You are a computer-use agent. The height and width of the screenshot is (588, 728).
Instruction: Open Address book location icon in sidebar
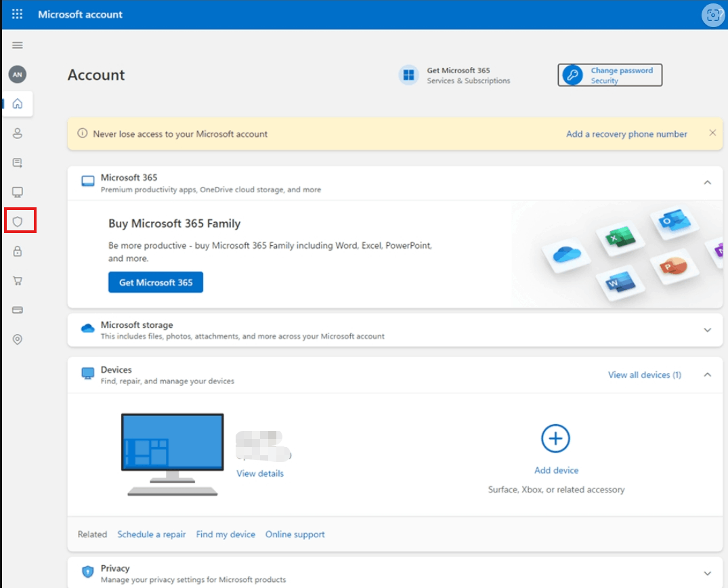17,339
